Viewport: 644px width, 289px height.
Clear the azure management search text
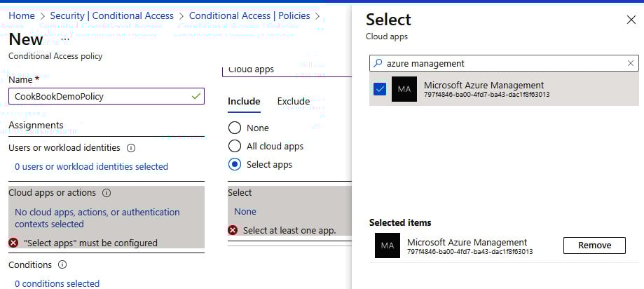tap(631, 63)
